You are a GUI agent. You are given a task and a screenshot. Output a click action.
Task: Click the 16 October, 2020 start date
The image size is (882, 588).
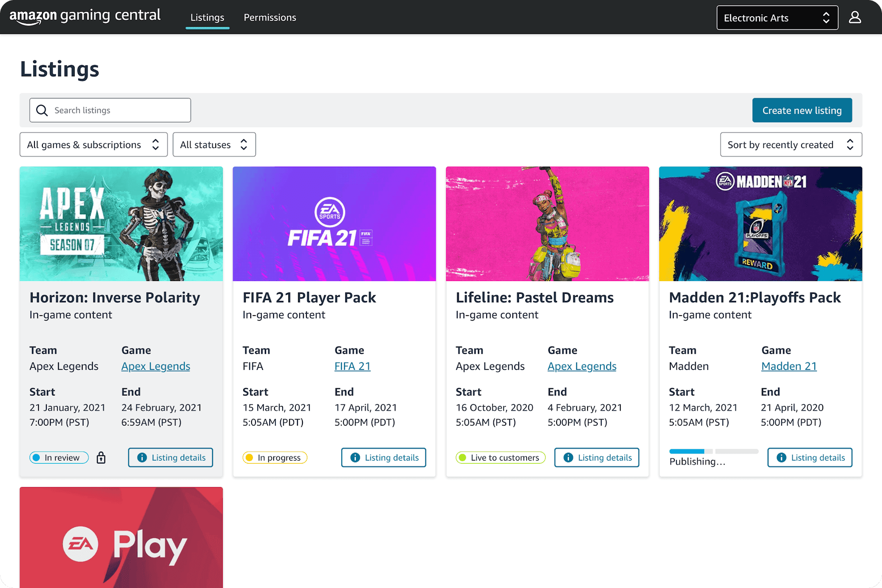[x=494, y=408]
